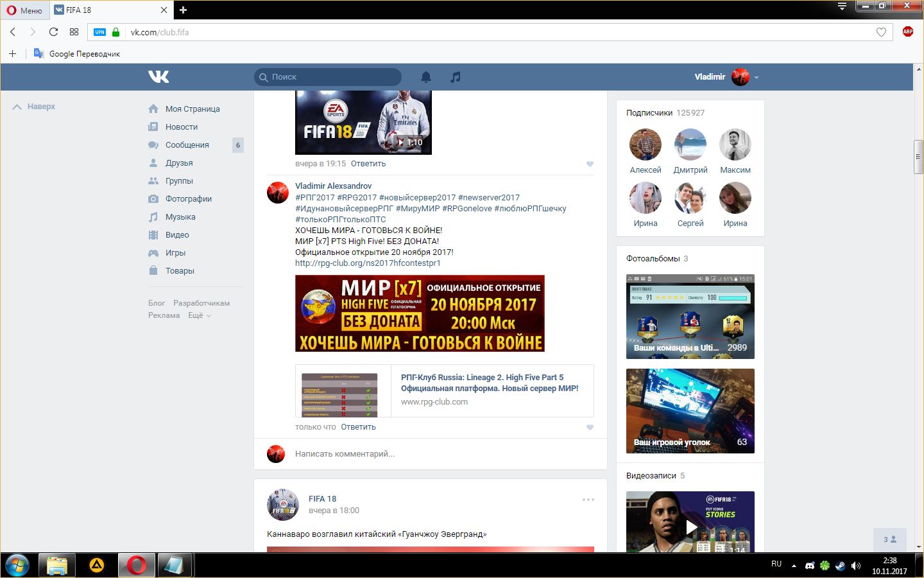This screenshot has width=924, height=578.
Task: Add a bookmark with the plus icon
Action: [12, 53]
